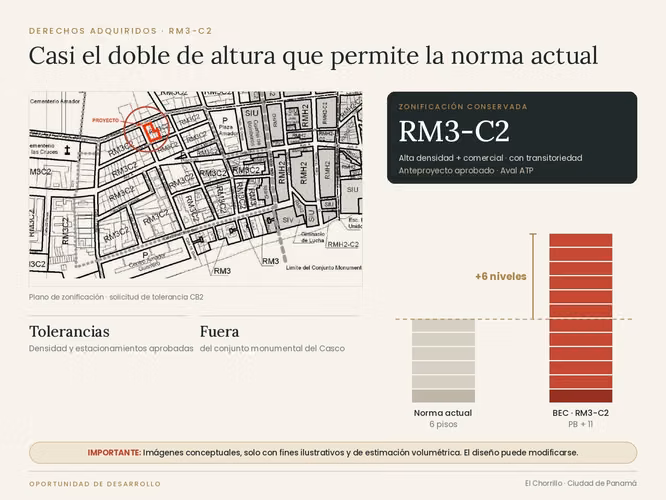Click the 'Tolerancias' heading
Viewport: 666px width, 500px height.
tap(69, 331)
